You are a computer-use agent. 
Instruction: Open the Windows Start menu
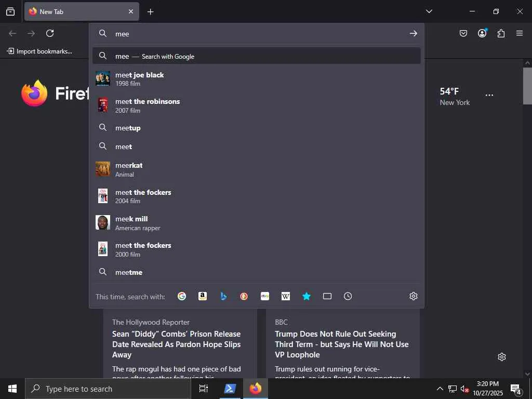(x=12, y=389)
